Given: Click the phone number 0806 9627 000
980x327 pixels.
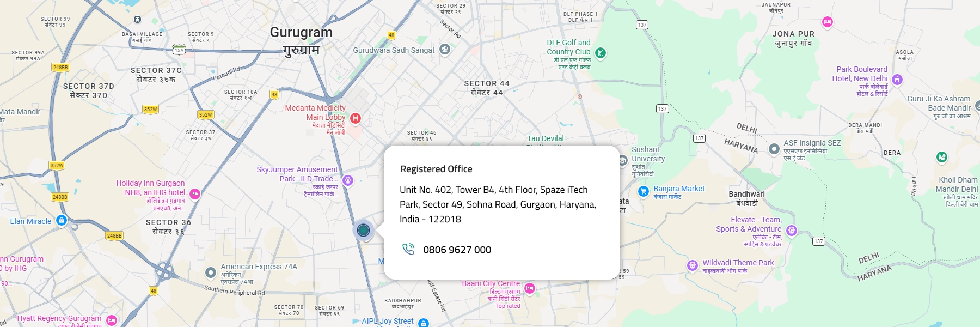Looking at the screenshot, I should 457,250.
